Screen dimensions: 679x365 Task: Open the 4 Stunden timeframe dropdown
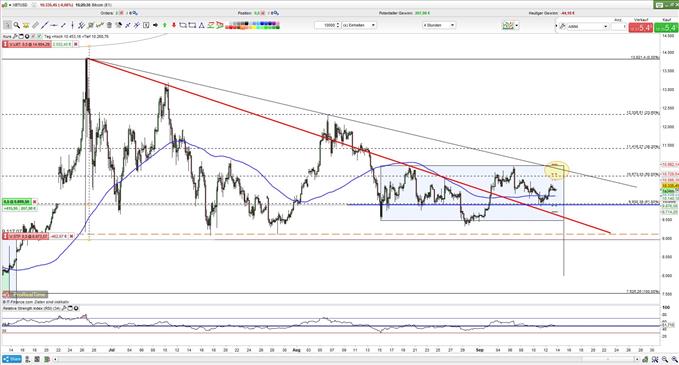[439, 25]
